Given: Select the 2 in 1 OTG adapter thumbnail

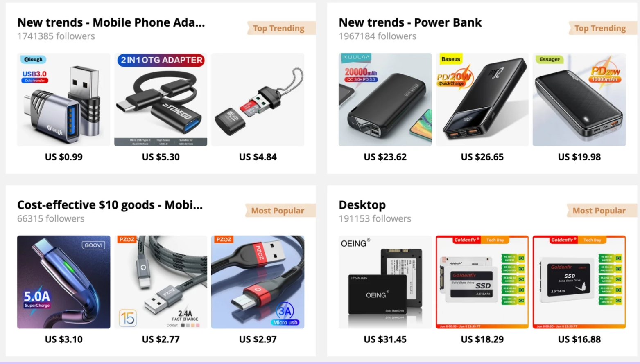Looking at the screenshot, I should (161, 99).
